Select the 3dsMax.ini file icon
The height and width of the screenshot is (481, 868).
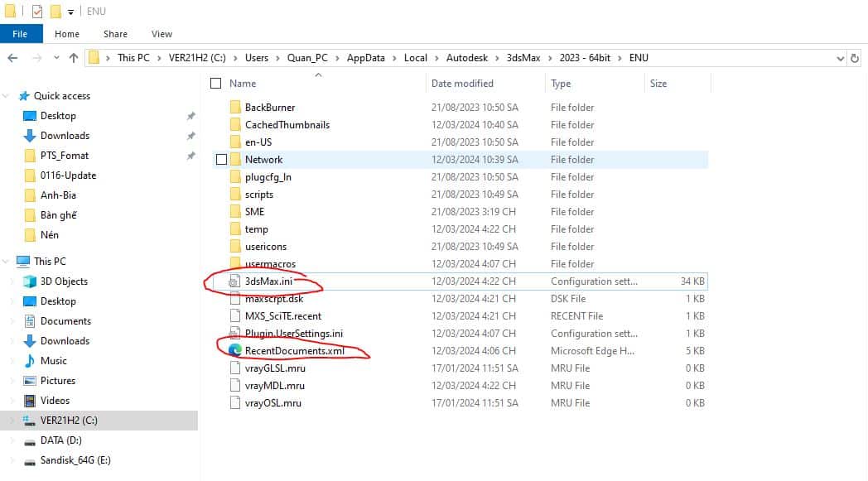(x=235, y=281)
